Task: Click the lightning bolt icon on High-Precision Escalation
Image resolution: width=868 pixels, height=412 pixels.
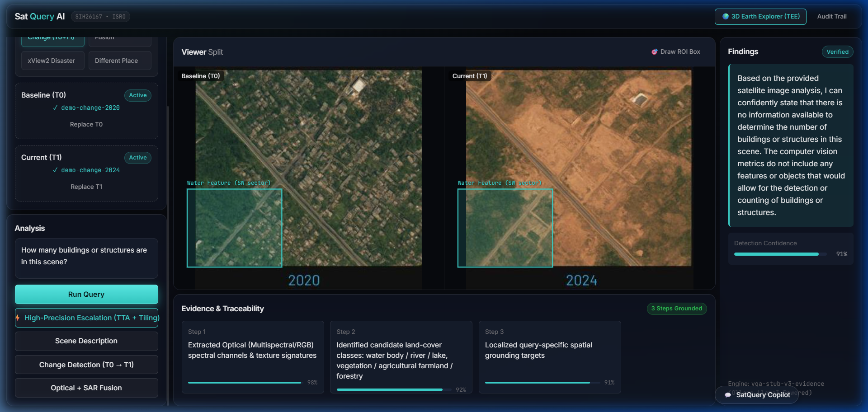Action: click(18, 318)
